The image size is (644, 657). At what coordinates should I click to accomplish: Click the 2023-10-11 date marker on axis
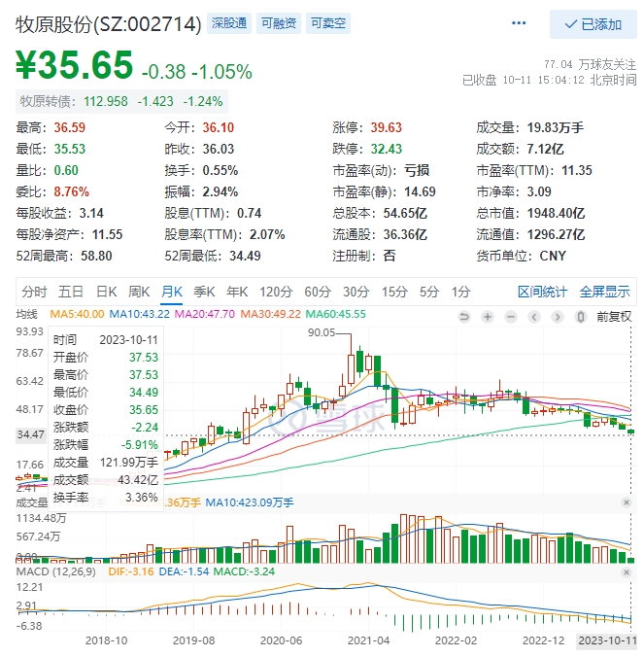click(607, 640)
